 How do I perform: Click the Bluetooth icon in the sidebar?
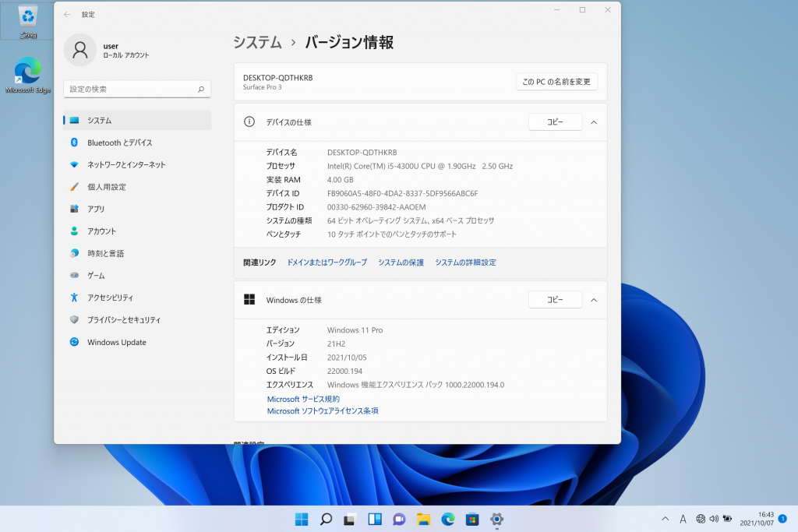click(74, 143)
